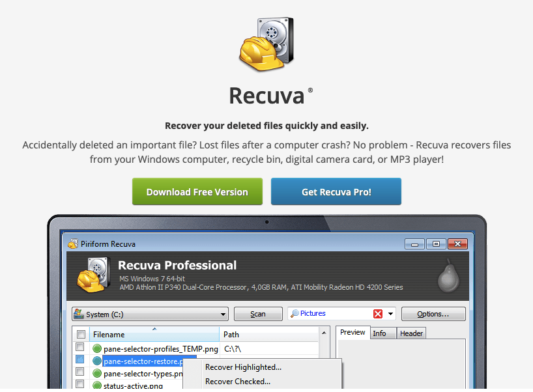The height and width of the screenshot is (392, 533).
Task: Open the System (C:) drive dropdown
Action: click(x=150, y=314)
